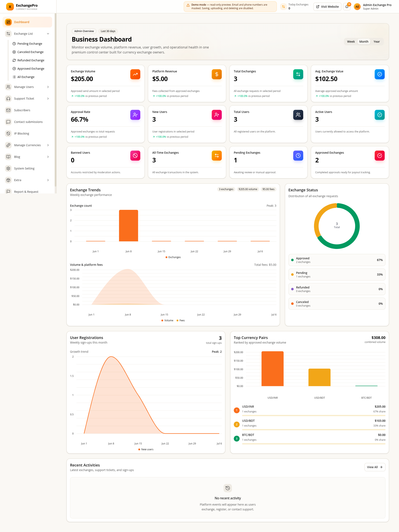Click the Contact submissions chat icon

coord(8,122)
